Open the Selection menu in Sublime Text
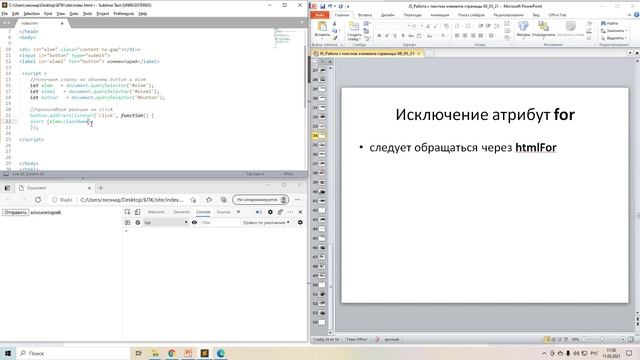The image size is (640, 360). click(31, 13)
